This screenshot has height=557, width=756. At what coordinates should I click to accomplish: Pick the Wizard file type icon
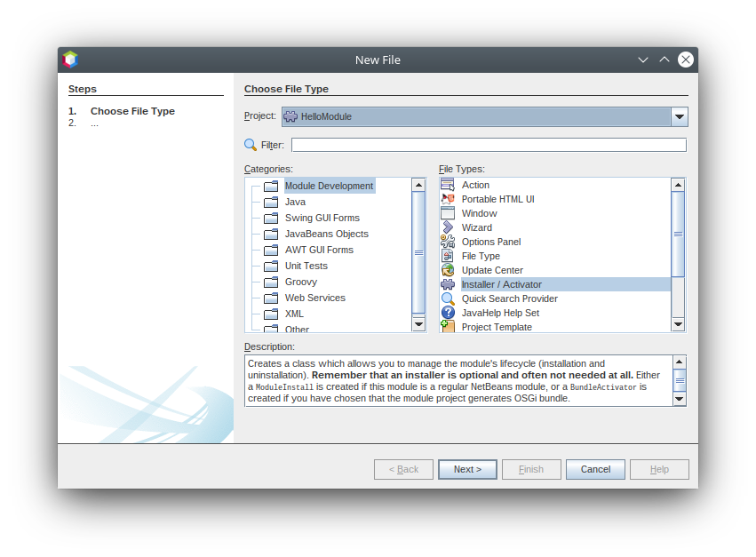[x=448, y=227]
